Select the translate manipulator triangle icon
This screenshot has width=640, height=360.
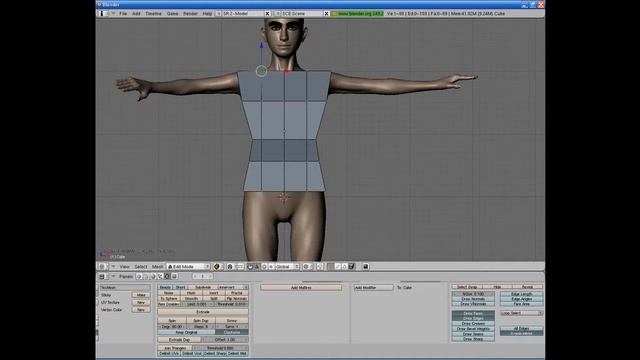tap(257, 267)
